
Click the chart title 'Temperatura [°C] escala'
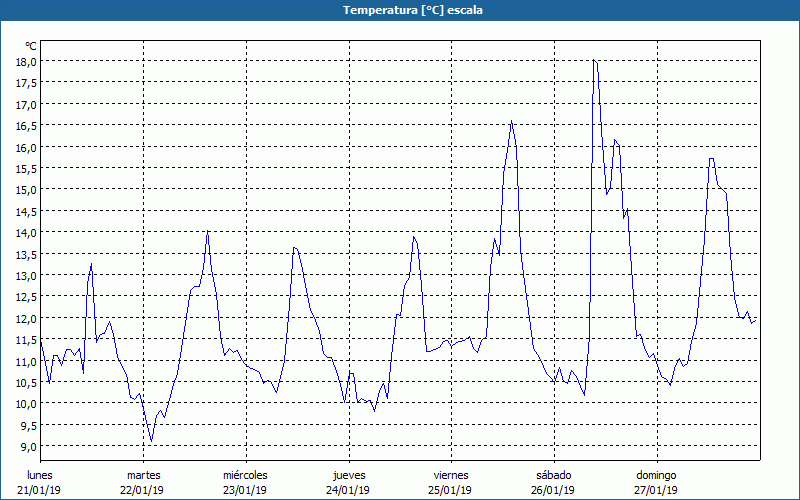coord(412,10)
